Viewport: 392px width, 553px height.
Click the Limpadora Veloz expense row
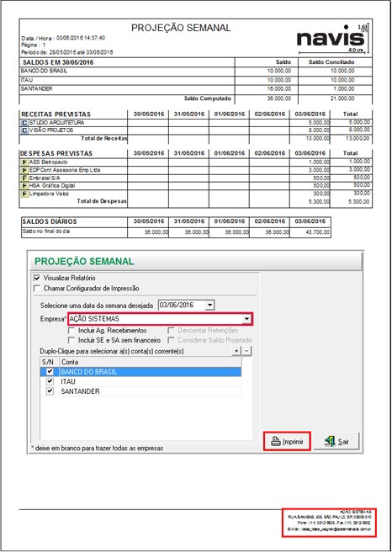click(x=196, y=194)
